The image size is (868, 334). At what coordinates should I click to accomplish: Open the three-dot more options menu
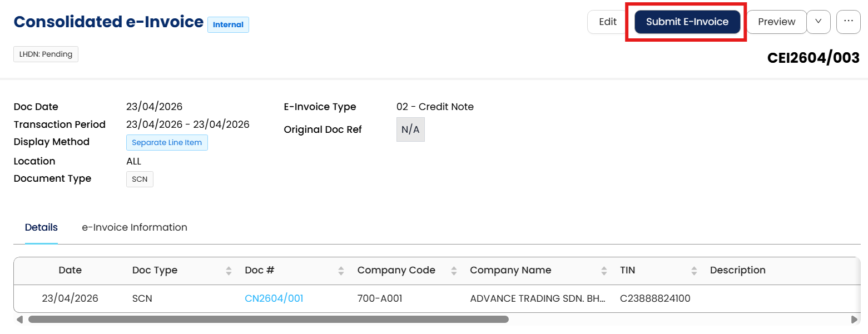pos(848,22)
